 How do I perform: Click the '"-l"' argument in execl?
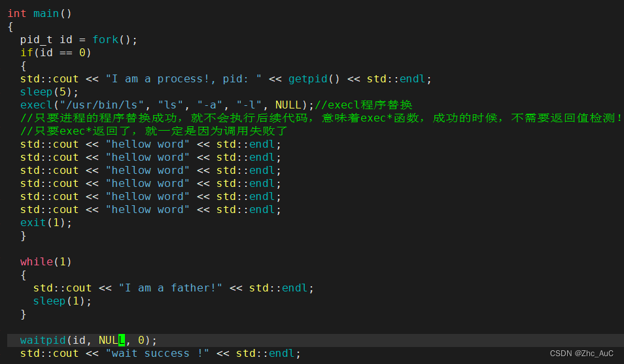[x=249, y=105]
